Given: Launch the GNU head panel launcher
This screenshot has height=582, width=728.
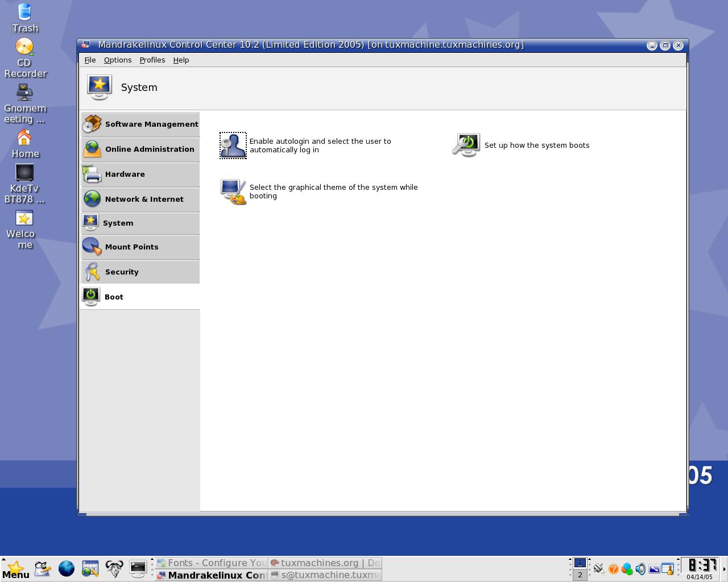Looking at the screenshot, I should tap(114, 568).
